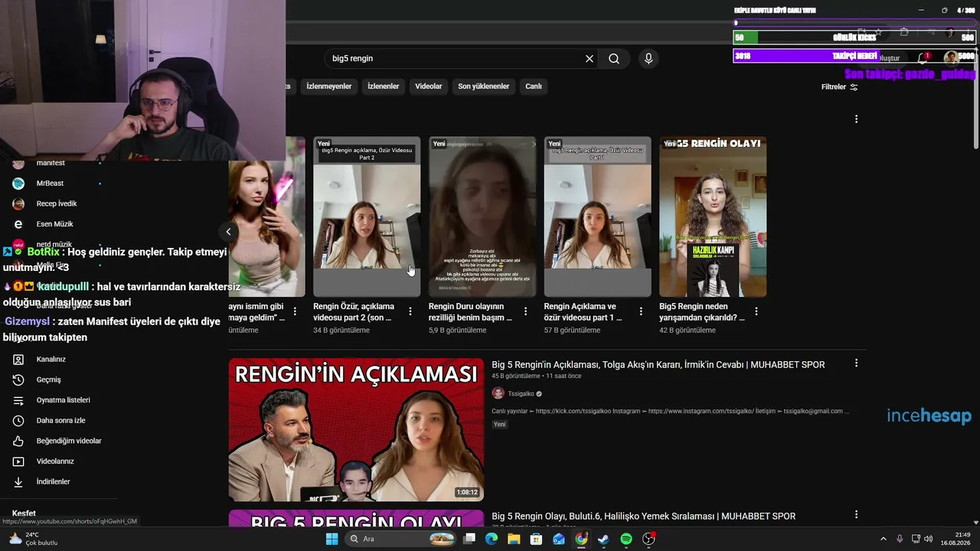980x551 pixels.
Task: Open the YouTube notifications bell
Action: [922, 58]
